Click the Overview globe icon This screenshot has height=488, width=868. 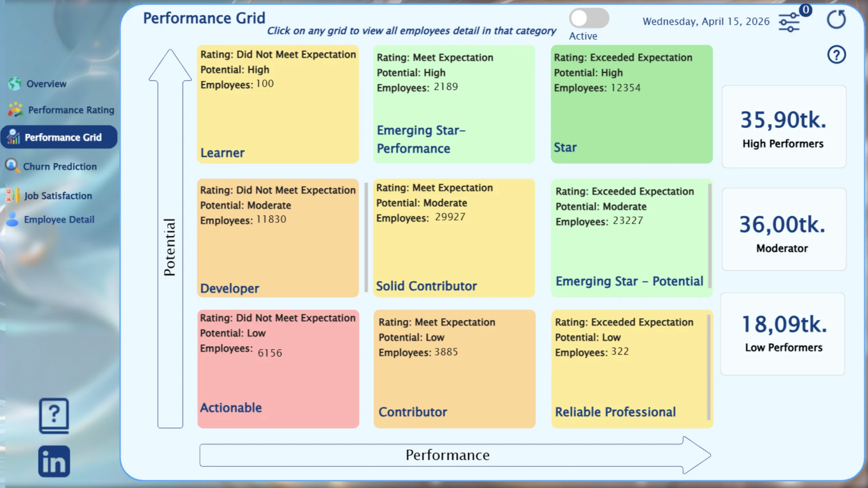point(14,84)
